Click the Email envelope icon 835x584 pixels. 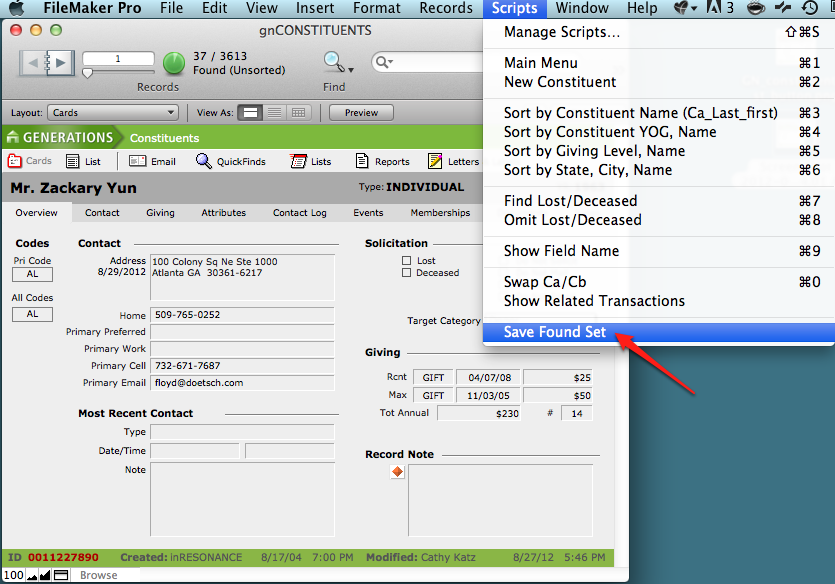(135, 161)
